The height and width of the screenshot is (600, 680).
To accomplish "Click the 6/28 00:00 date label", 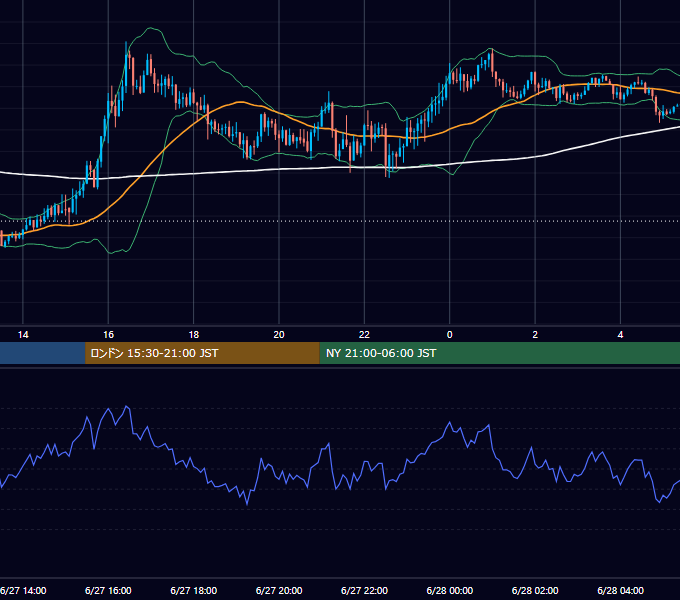I will (x=450, y=590).
